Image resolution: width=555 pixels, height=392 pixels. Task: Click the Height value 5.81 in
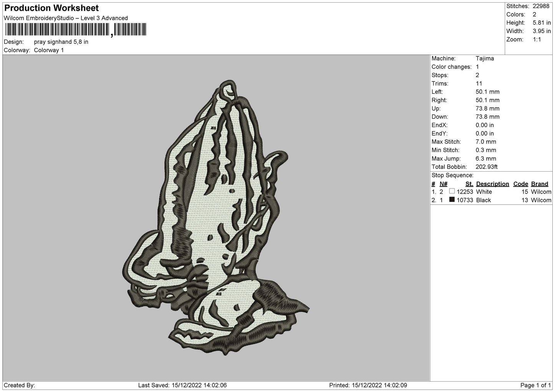click(542, 23)
